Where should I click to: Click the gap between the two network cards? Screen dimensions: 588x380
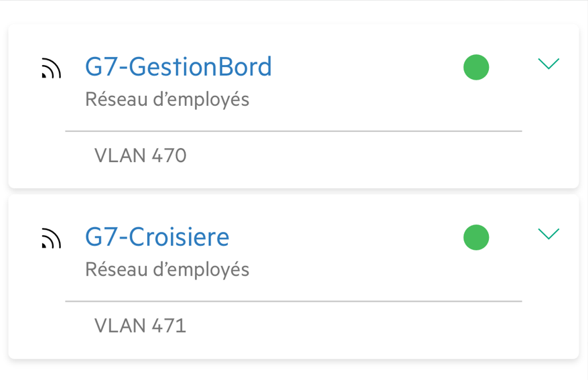(293, 192)
